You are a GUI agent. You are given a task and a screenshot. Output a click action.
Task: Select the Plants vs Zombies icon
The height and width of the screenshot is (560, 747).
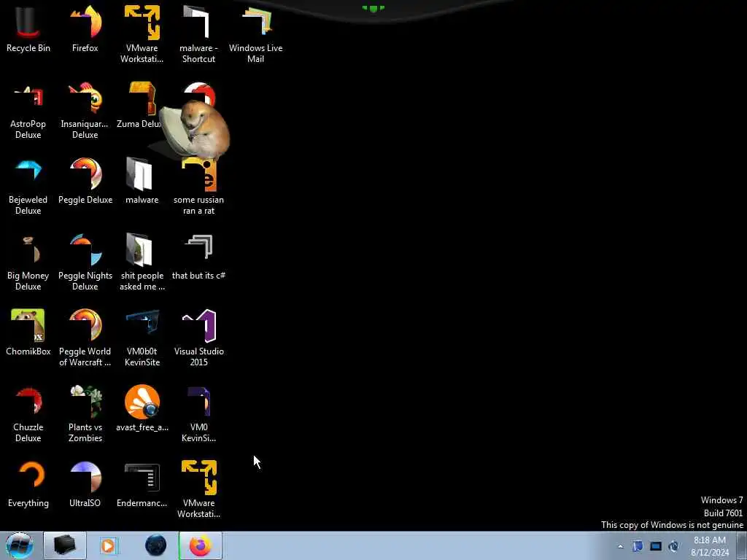coord(85,414)
